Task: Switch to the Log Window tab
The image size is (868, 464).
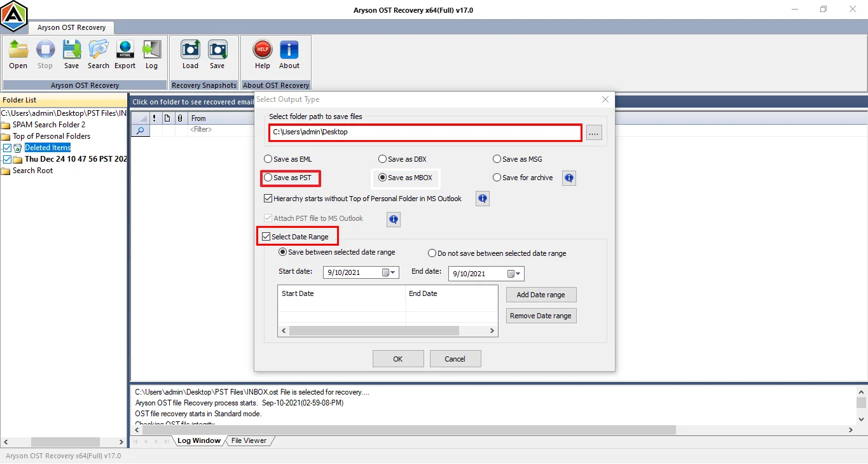Action: [198, 440]
